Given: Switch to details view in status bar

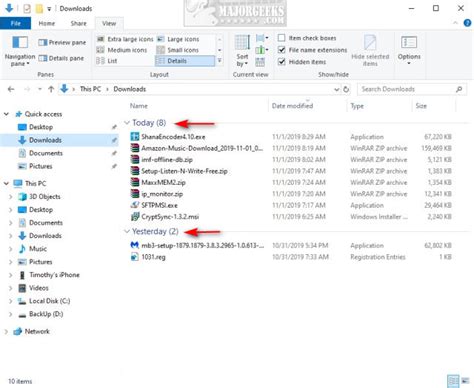Looking at the screenshot, I should tap(453, 381).
